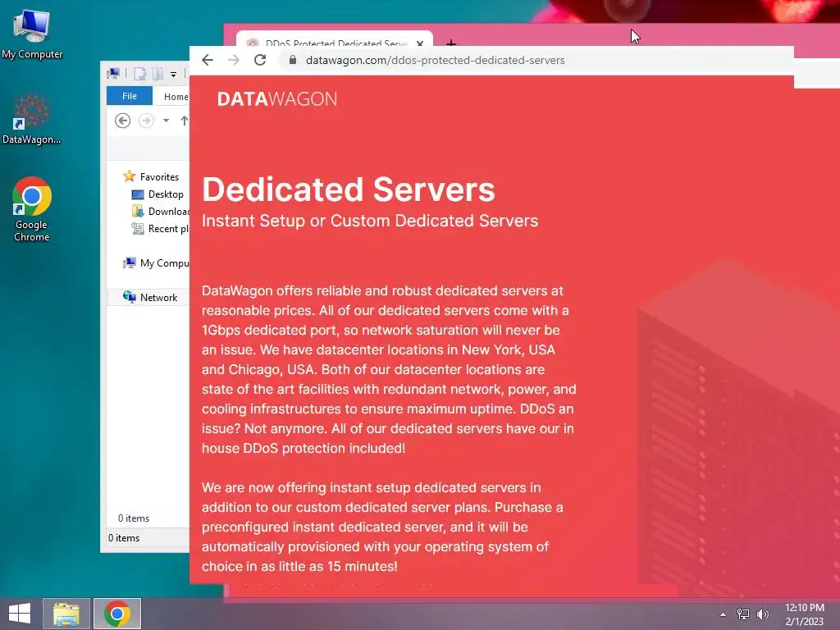
Task: Open the File tab in Explorer
Action: click(129, 96)
